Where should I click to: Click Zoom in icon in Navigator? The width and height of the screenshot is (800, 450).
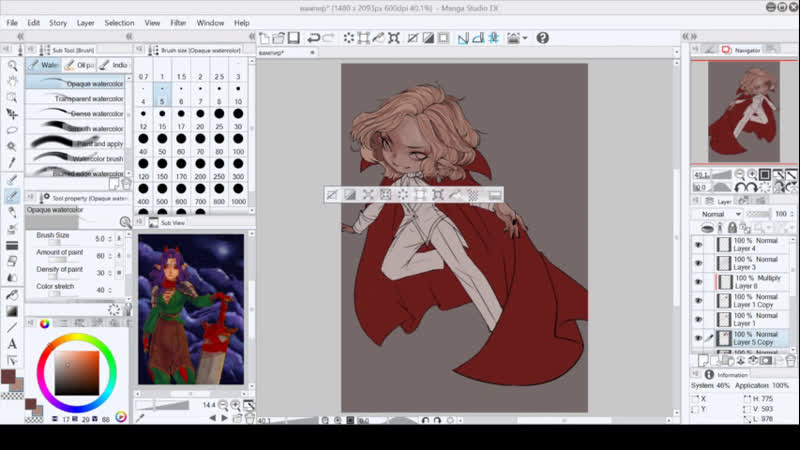(752, 174)
